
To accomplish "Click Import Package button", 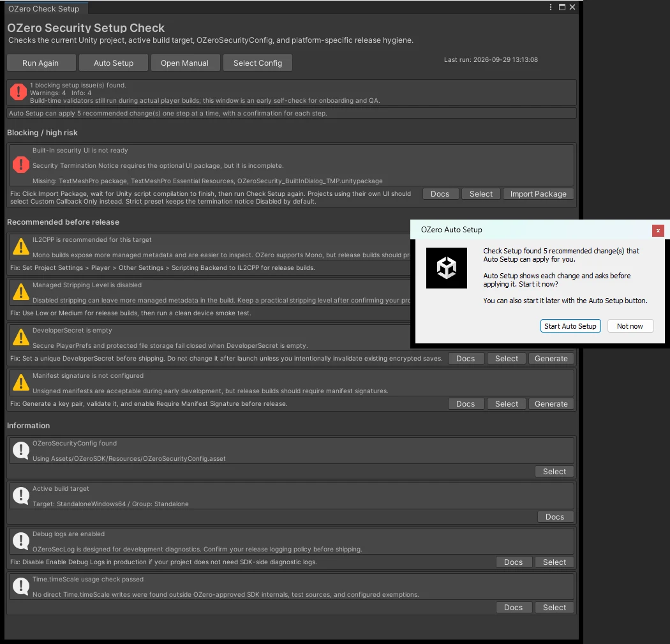I will click(539, 194).
